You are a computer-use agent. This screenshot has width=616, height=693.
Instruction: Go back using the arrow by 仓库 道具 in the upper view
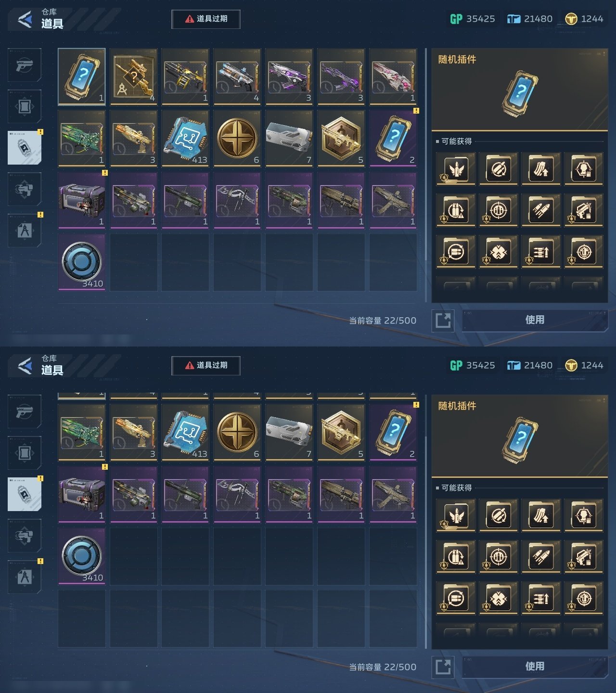pos(25,19)
